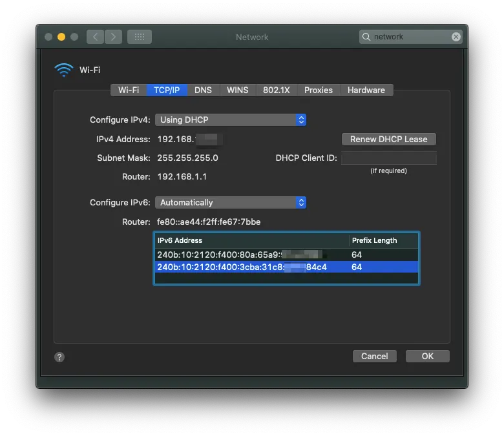Click the back navigation arrow
504x436 pixels.
coord(96,37)
